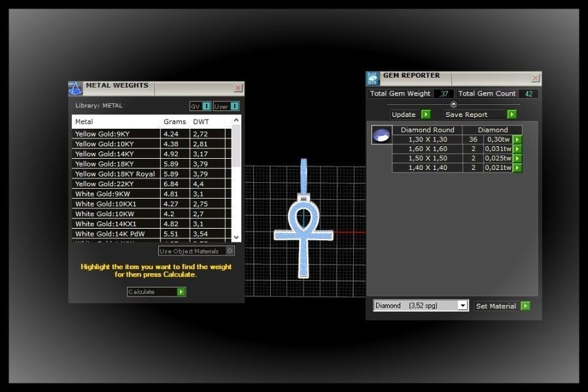Viewport: 588px width, 392px height.
Task: Close the Metal Weights panel
Action: pos(237,88)
